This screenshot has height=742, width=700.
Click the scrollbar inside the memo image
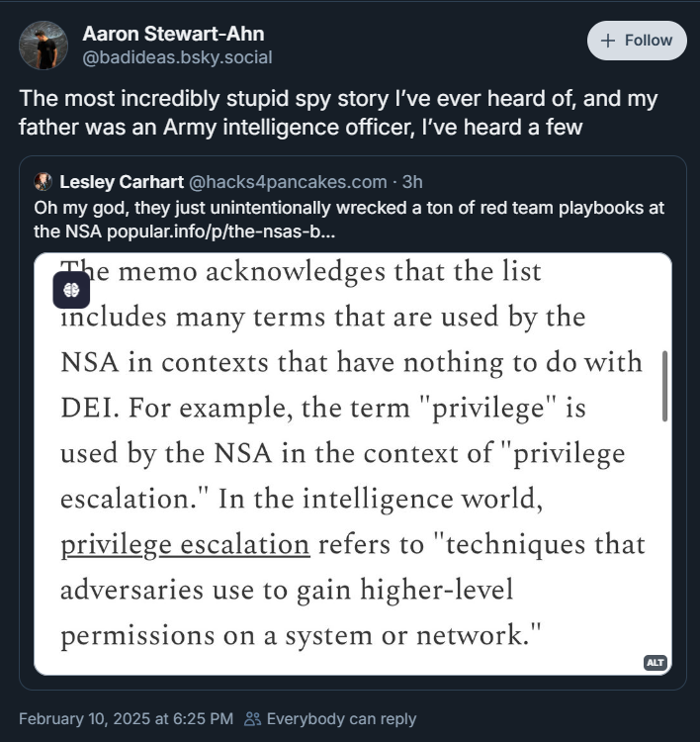click(x=664, y=385)
